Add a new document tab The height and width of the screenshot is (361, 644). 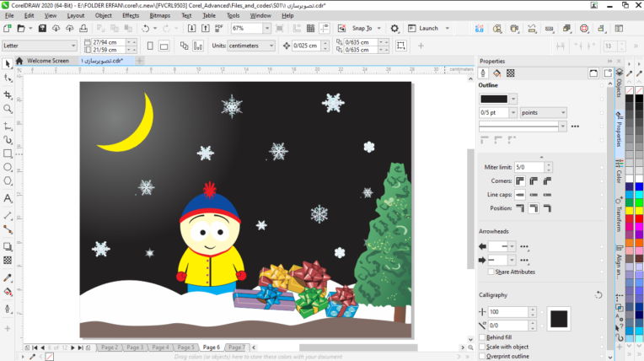coord(139,61)
